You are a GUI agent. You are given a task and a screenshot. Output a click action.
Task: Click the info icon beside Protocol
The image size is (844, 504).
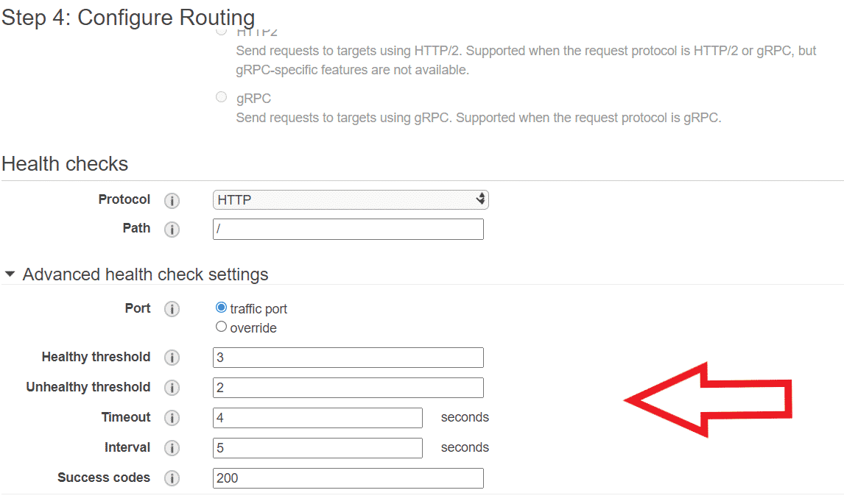coord(172,201)
